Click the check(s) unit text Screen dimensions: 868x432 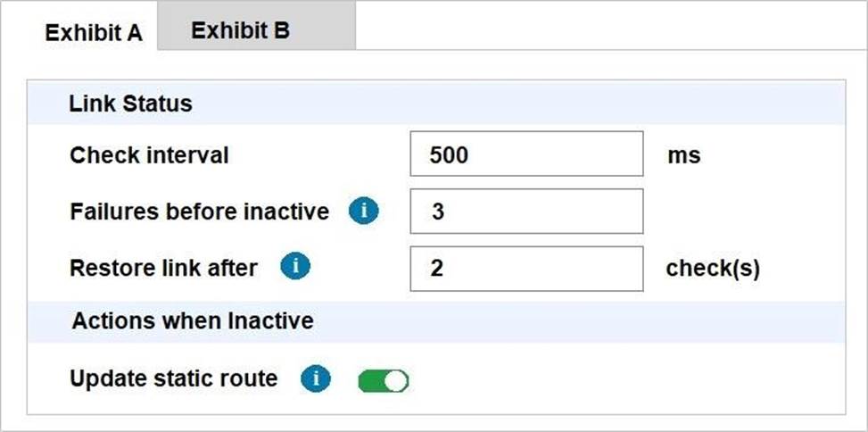(712, 269)
